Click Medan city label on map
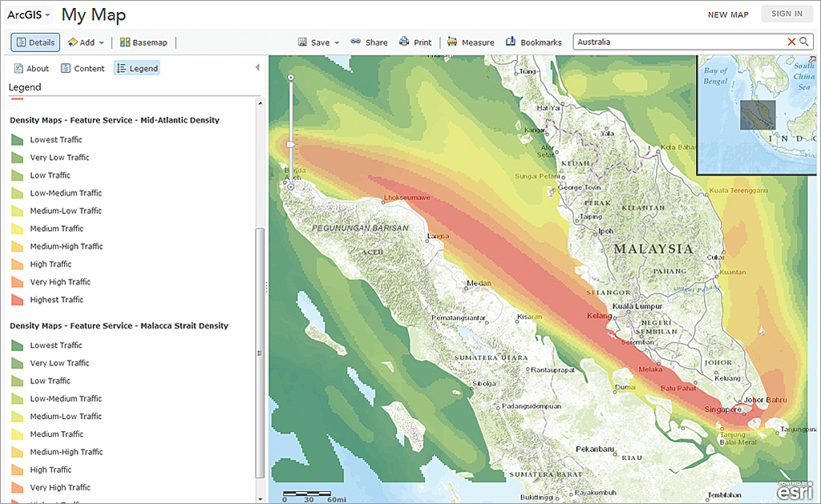 pyautogui.click(x=479, y=283)
